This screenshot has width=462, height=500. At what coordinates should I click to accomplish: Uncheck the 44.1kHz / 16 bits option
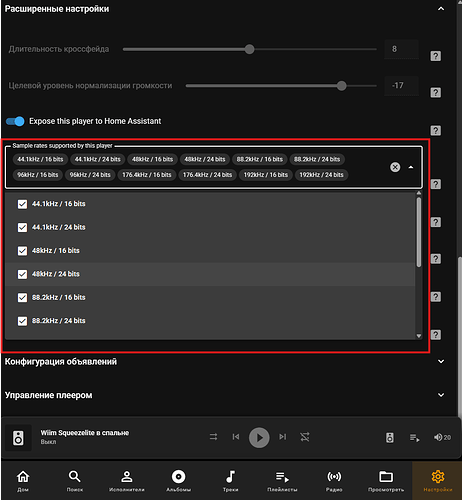point(22,204)
